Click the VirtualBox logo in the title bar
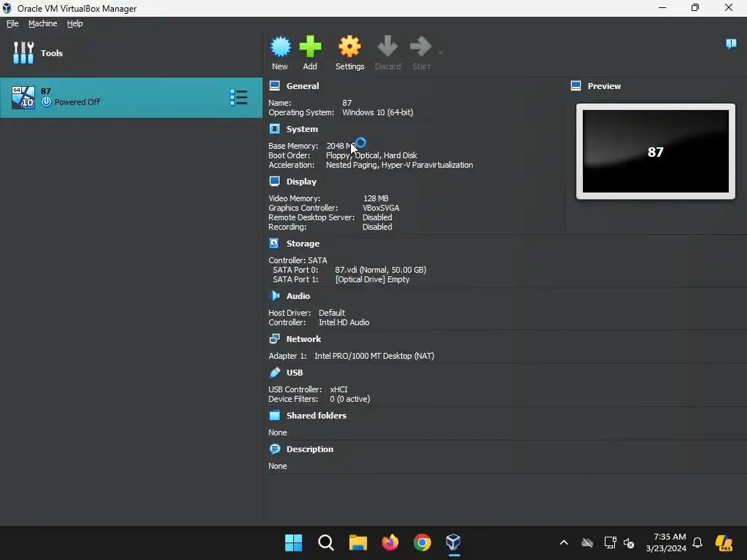Screen dimensions: 747x560 click(x=7, y=8)
